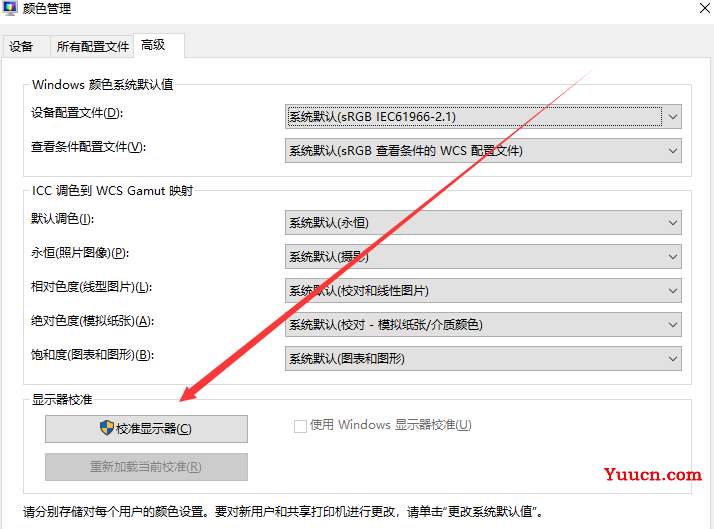Open the 所有配置文件 tab
714x529 pixels.
pyautogui.click(x=92, y=46)
